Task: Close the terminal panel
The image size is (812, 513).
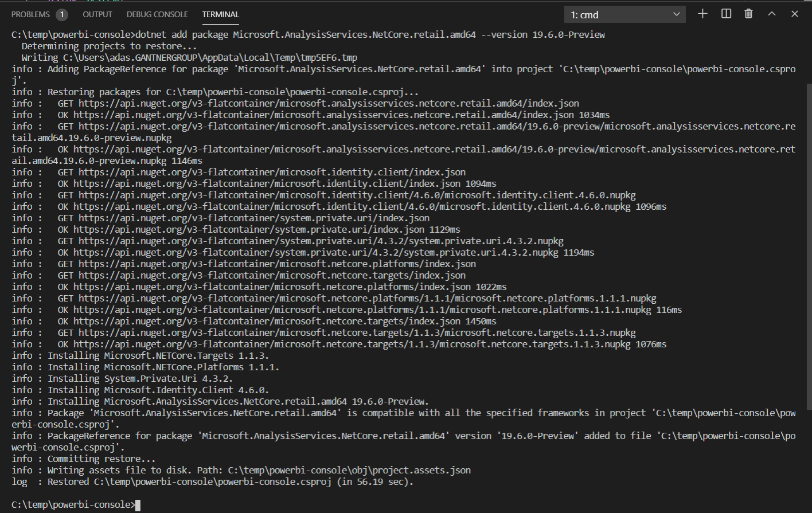Action: 794,14
